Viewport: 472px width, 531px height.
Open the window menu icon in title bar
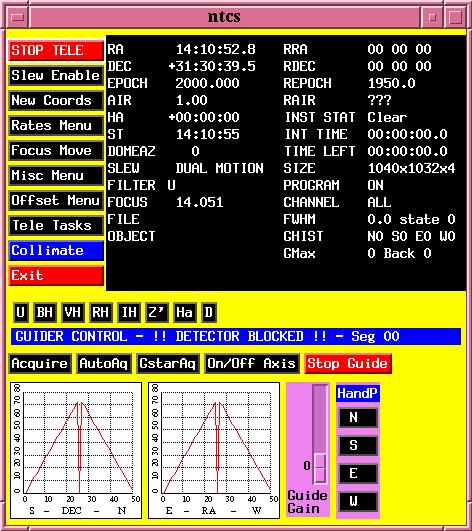click(17, 17)
